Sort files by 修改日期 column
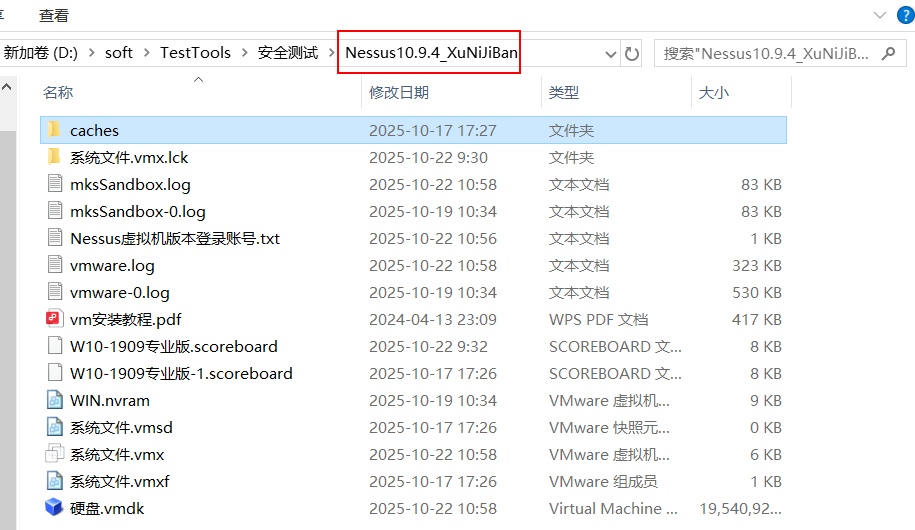This screenshot has height=530, width=915. point(399,92)
